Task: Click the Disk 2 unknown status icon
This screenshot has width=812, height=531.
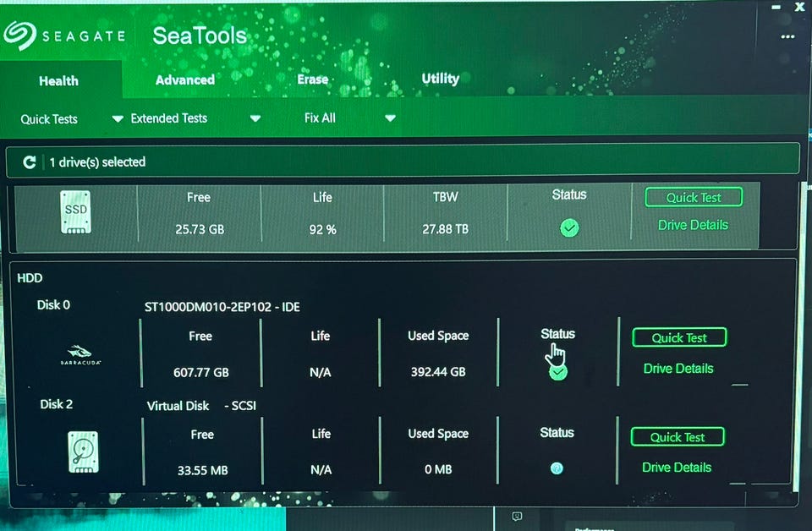Action: [x=557, y=468]
